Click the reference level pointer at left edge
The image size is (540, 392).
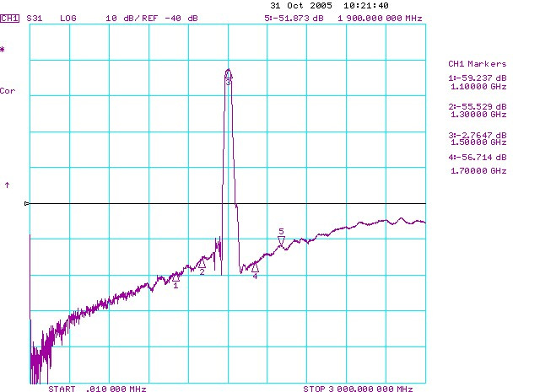point(27,203)
